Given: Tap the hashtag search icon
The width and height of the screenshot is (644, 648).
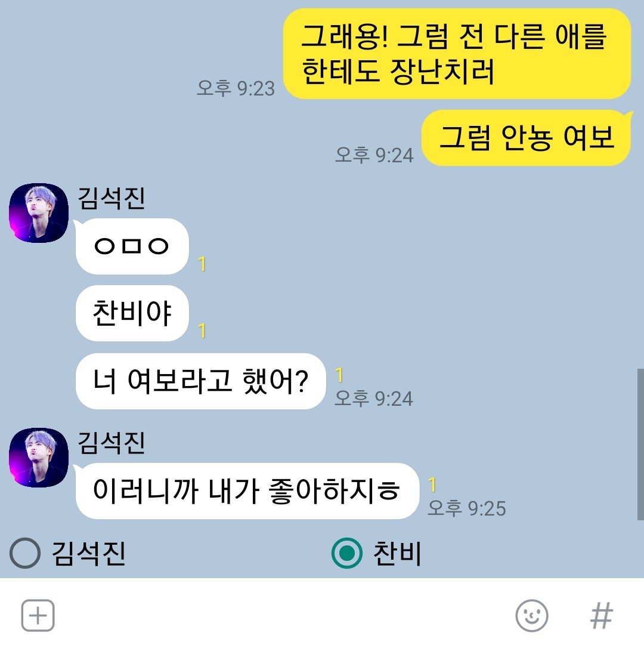Looking at the screenshot, I should [x=602, y=615].
